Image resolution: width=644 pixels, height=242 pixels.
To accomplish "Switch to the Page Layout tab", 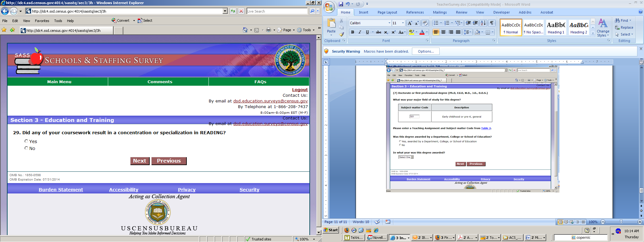I will pyautogui.click(x=387, y=12).
